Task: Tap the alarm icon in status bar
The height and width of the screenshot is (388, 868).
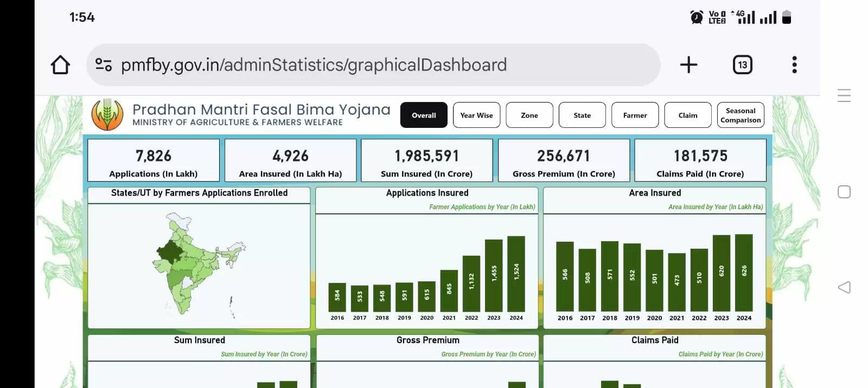Action: [697, 17]
